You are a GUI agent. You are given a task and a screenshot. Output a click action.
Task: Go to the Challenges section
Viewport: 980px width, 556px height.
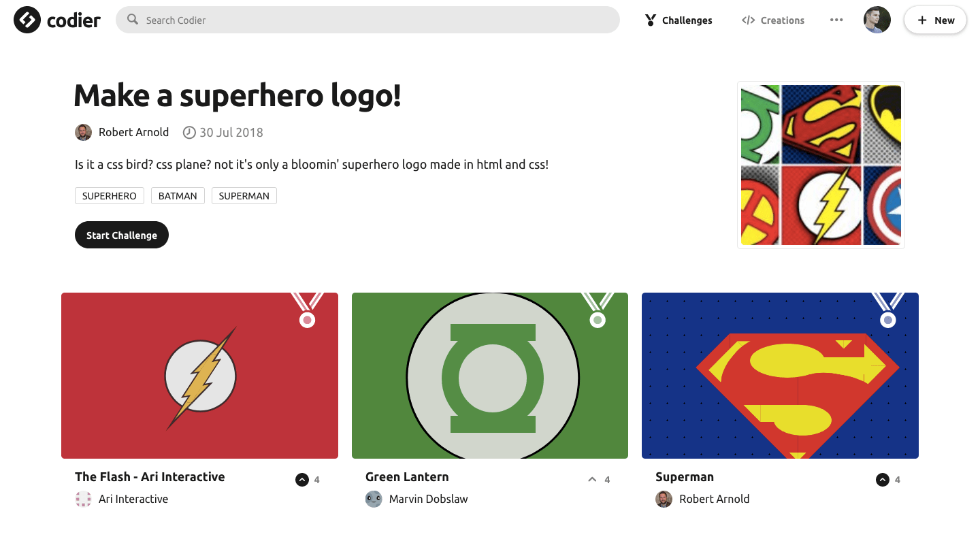tap(686, 20)
